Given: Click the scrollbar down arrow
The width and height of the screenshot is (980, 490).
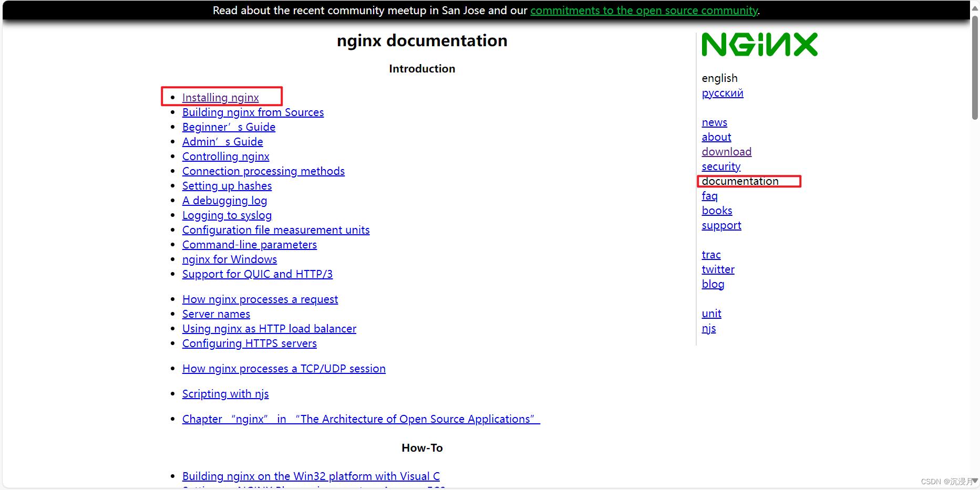Looking at the screenshot, I should pos(975,485).
